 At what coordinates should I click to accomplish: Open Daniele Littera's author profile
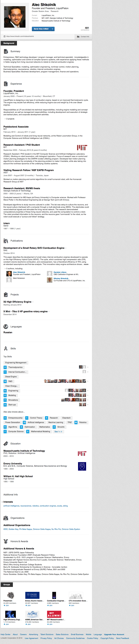pyautogui.click(x=60, y=272)
